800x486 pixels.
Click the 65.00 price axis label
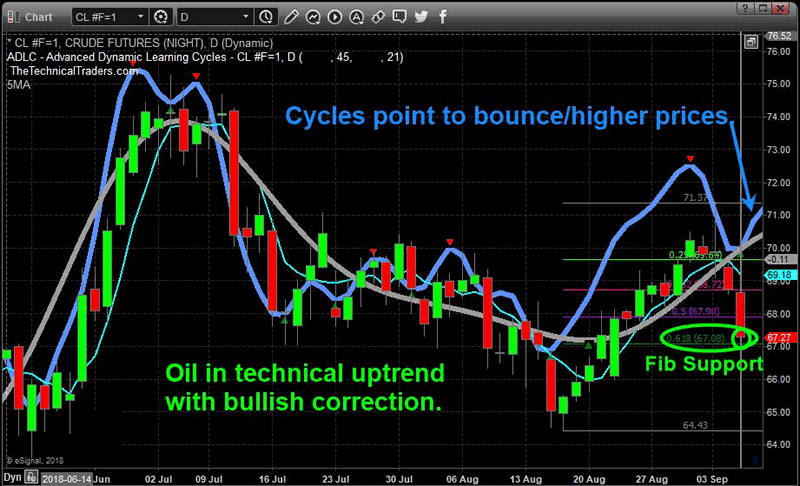click(x=779, y=412)
